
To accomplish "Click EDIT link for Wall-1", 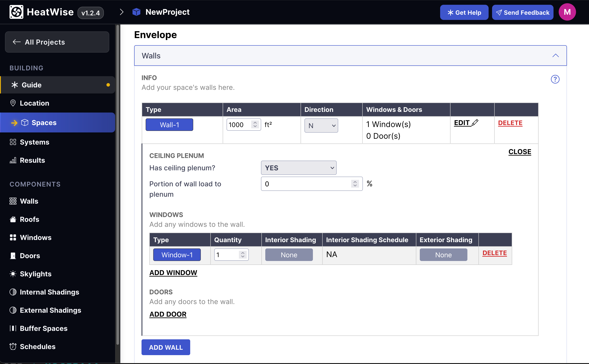I will [x=466, y=123].
